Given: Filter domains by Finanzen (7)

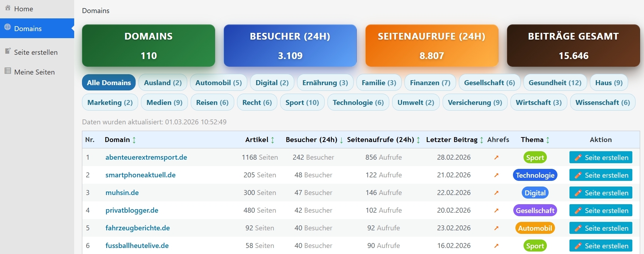Looking at the screenshot, I should 430,83.
